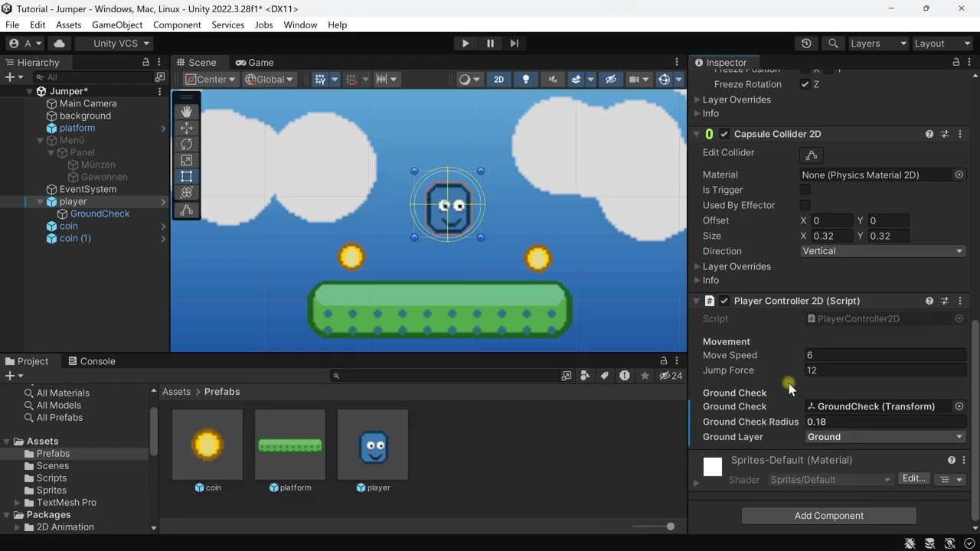The height and width of the screenshot is (551, 980).
Task: Uncheck Freeze Rotation Z
Action: point(805,84)
